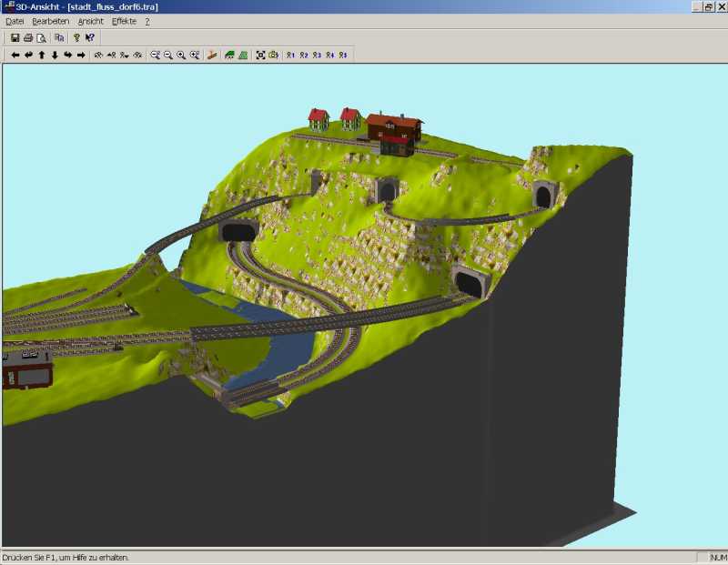Open print preview from the toolbar
The height and width of the screenshot is (565, 728).
[41, 38]
